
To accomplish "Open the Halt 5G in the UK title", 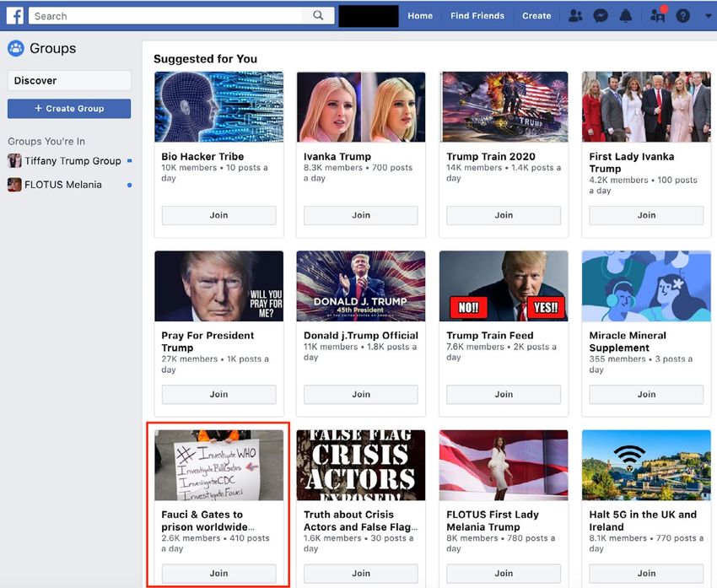I will coord(643,521).
